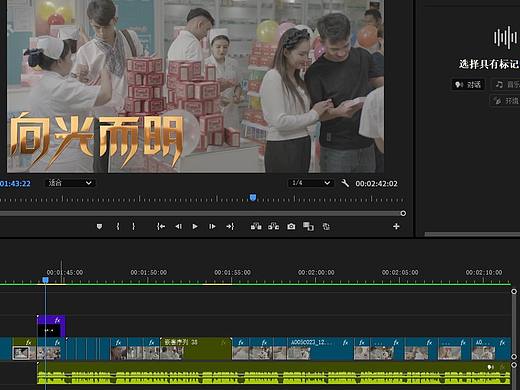Toggle the comparison view icon
Image resolution: width=520 pixels, height=390 pixels.
click(x=308, y=227)
